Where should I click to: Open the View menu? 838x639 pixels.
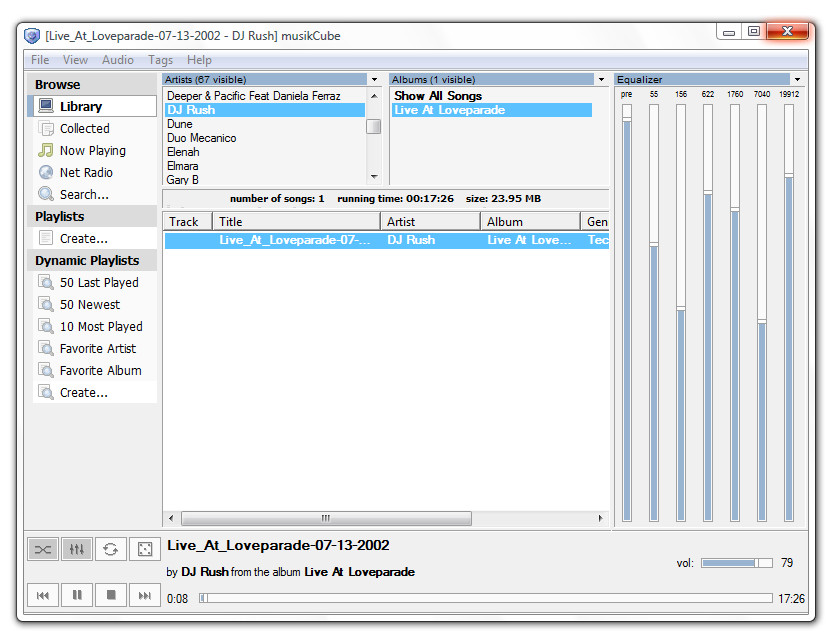point(75,60)
